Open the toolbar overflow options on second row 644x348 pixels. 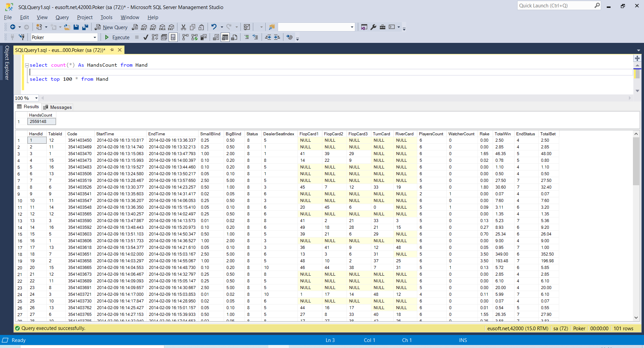pyautogui.click(x=297, y=38)
